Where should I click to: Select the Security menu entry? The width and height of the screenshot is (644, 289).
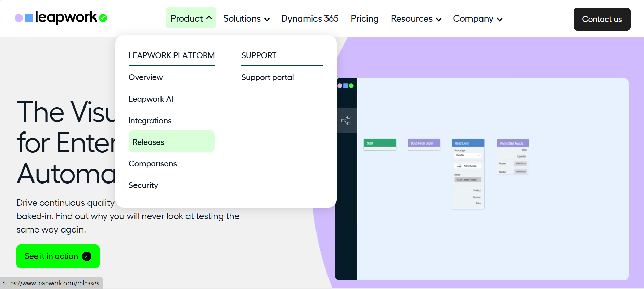coord(143,185)
